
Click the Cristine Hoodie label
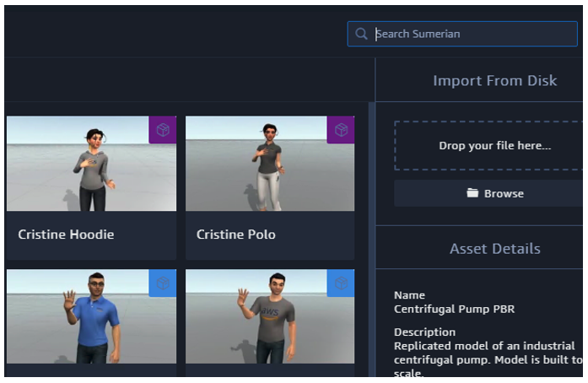[x=66, y=235]
